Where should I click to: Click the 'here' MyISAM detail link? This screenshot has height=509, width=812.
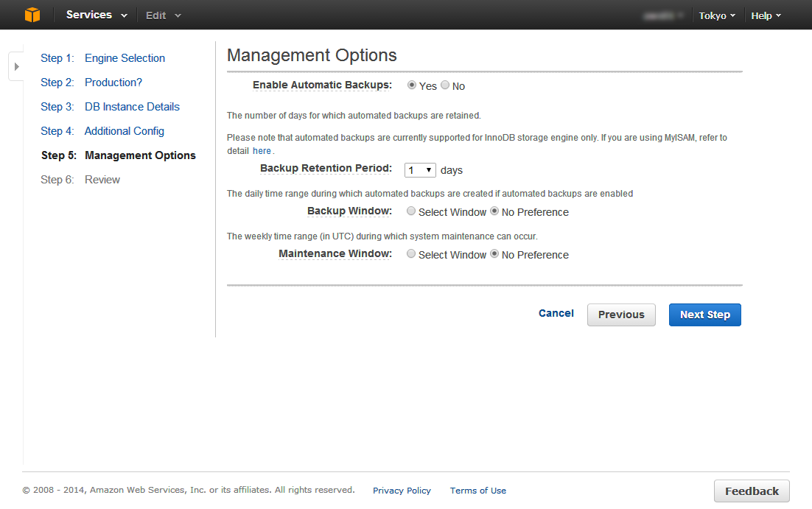262,150
